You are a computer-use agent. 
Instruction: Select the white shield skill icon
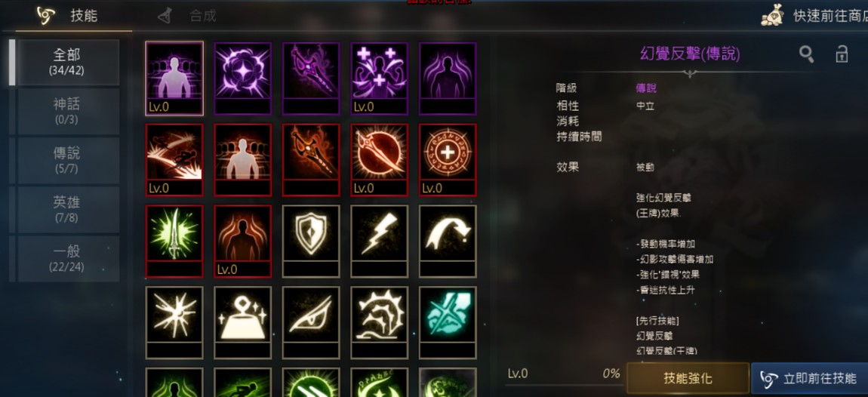(311, 241)
